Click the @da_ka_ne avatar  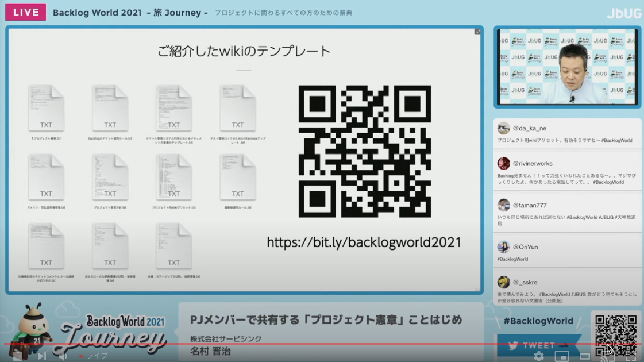pos(503,128)
